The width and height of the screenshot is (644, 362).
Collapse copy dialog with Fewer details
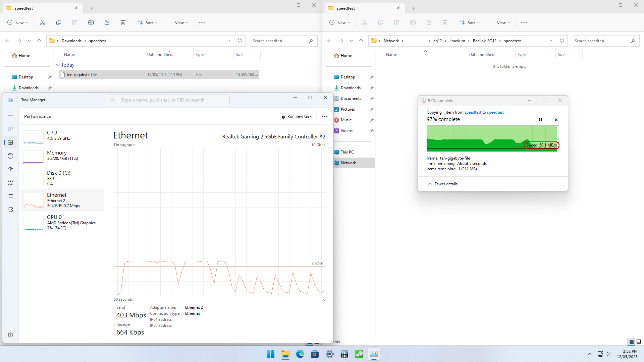click(443, 184)
